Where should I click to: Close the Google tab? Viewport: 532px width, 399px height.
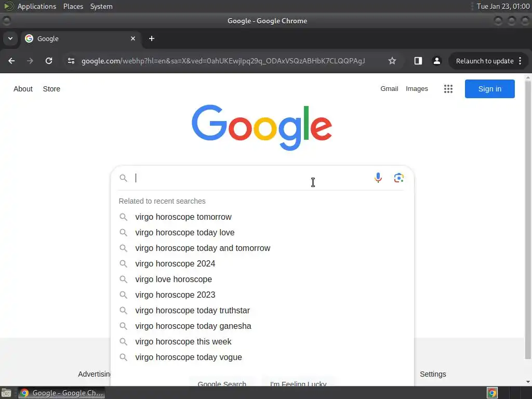pos(133,38)
